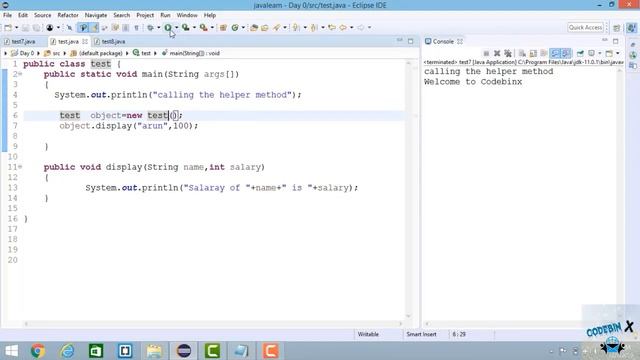640x360 pixels.
Task: Click the New Java Class icon
Action: coord(235,28)
